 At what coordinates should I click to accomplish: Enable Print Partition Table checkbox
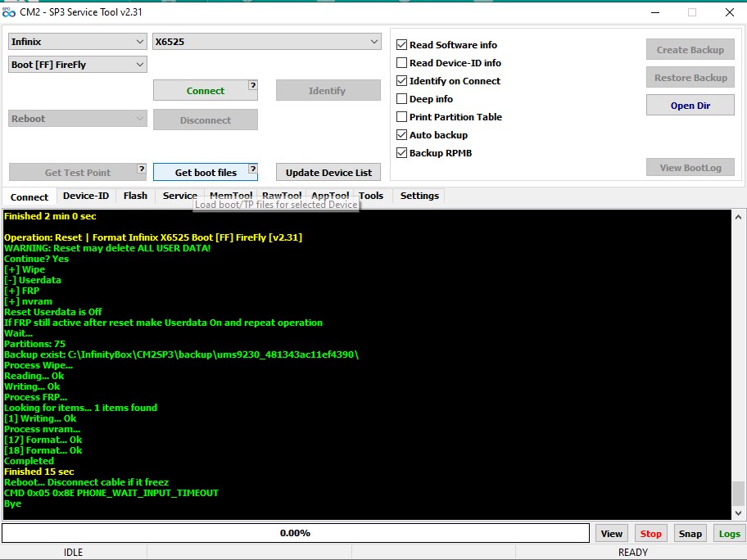401,116
